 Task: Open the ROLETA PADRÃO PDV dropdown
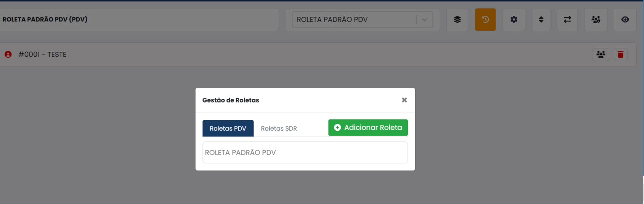point(362,20)
